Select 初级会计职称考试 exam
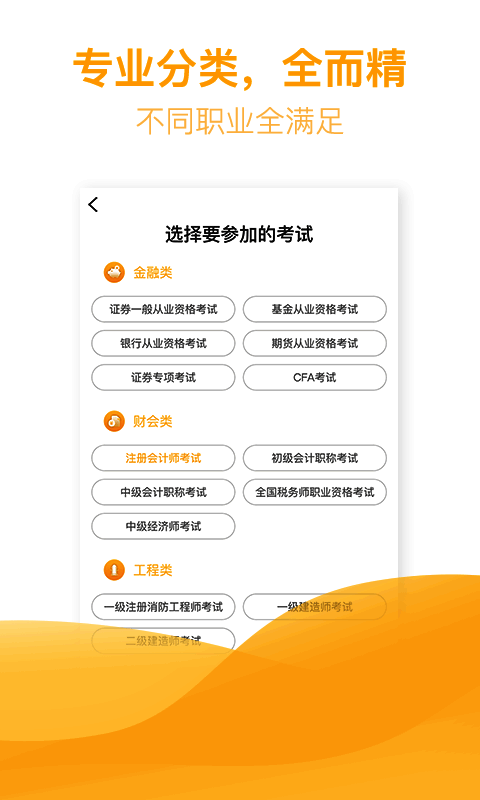This screenshot has height=800, width=480. tap(315, 458)
